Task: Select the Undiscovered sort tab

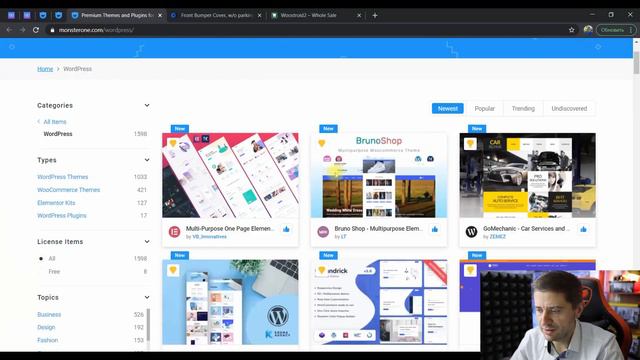Action: (569, 109)
